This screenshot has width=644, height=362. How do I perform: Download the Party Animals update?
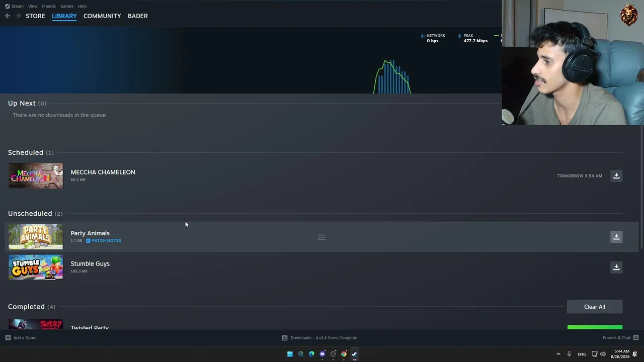point(616,237)
